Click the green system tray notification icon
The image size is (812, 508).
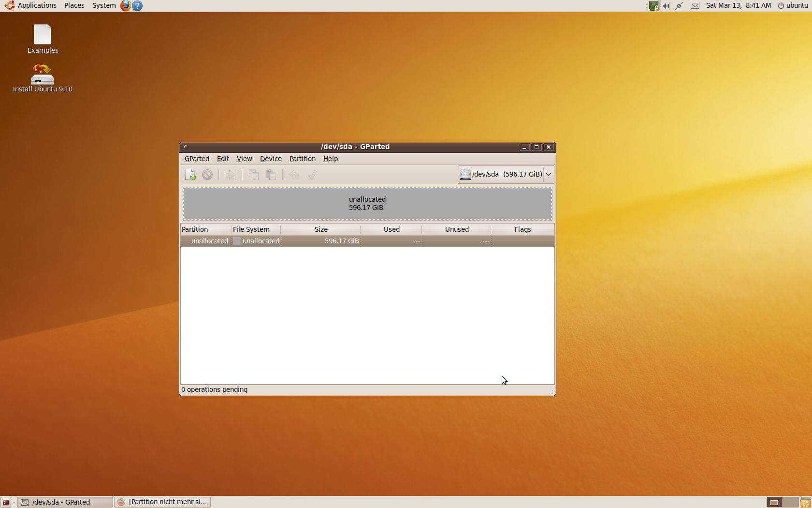[654, 6]
